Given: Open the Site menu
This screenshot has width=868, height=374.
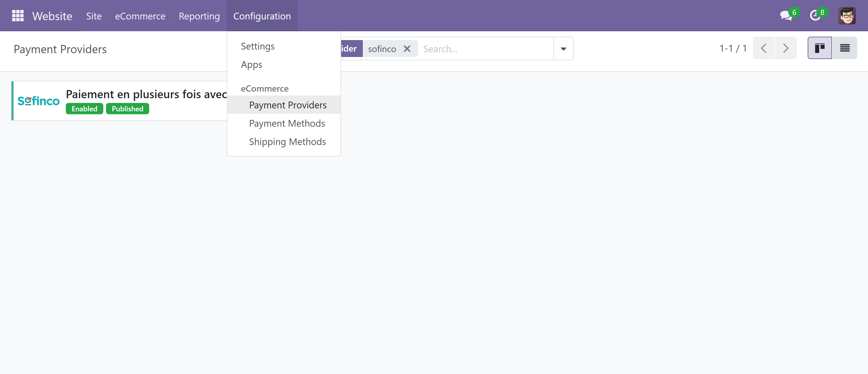Looking at the screenshot, I should (94, 16).
